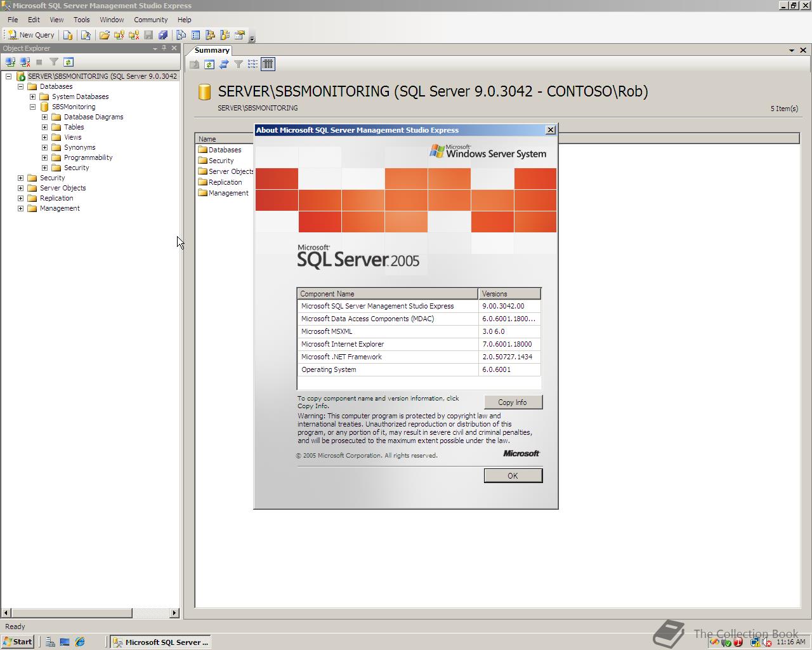812x650 pixels.
Task: Click Filter icon in Summary toolbar
Action: (x=239, y=64)
